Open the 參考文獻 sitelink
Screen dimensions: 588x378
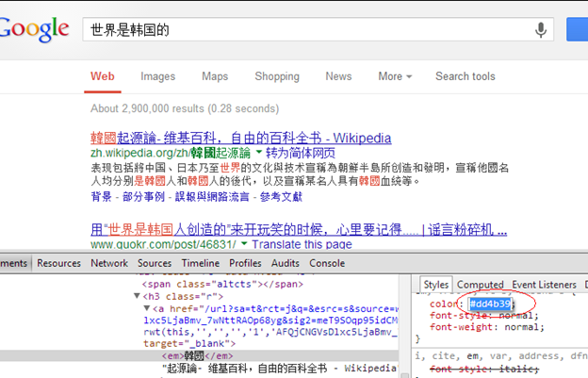point(281,196)
